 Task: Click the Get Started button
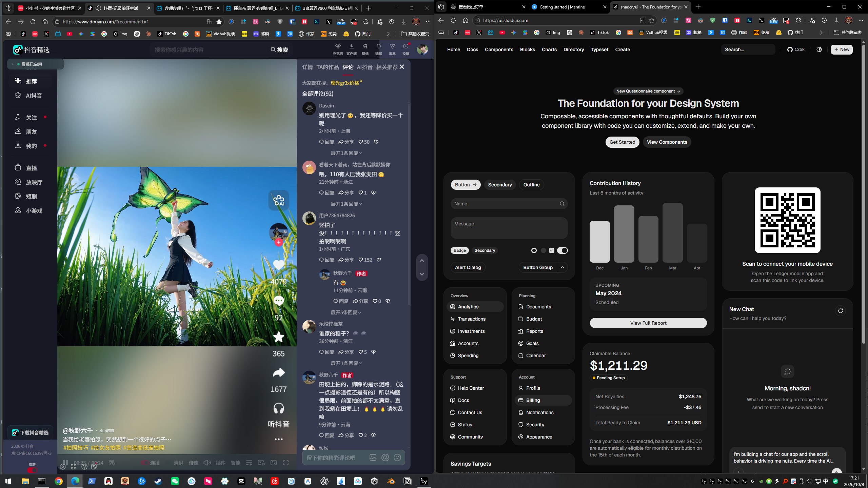622,142
